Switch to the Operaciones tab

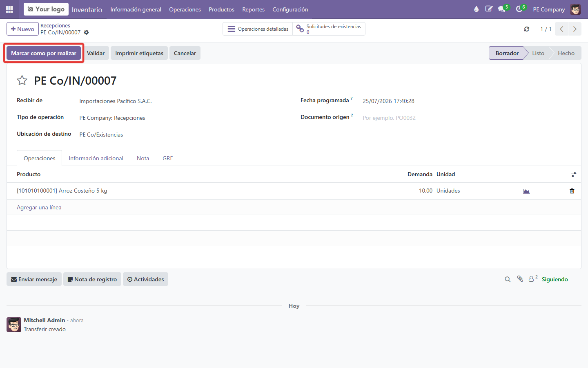pyautogui.click(x=40, y=158)
